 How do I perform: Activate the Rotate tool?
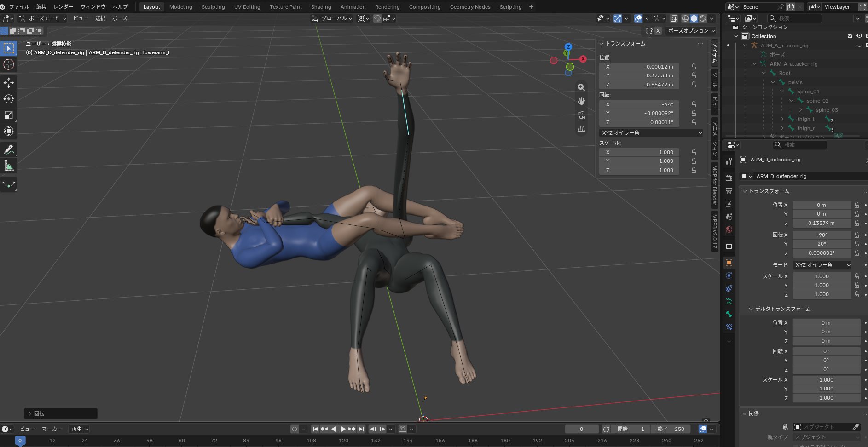[9, 99]
